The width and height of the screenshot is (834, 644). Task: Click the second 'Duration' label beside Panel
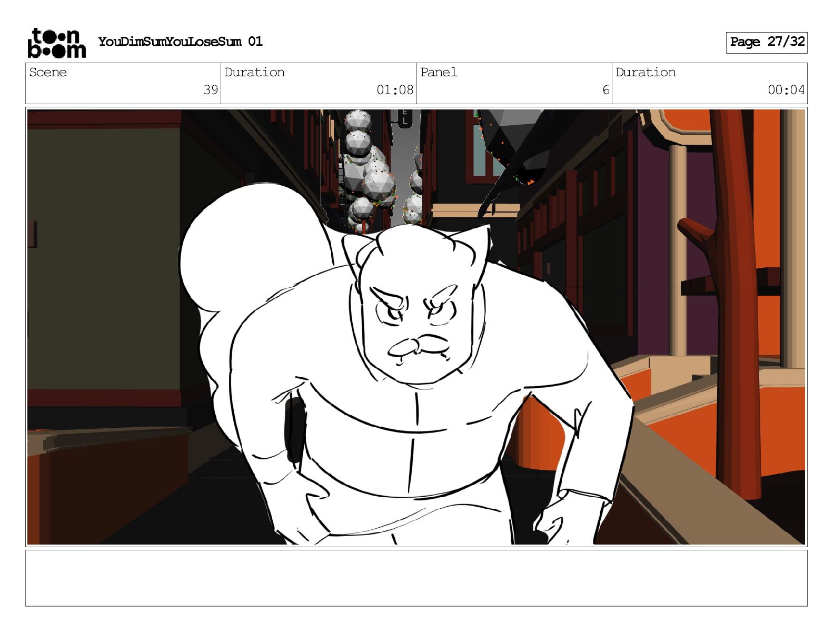pyautogui.click(x=646, y=72)
